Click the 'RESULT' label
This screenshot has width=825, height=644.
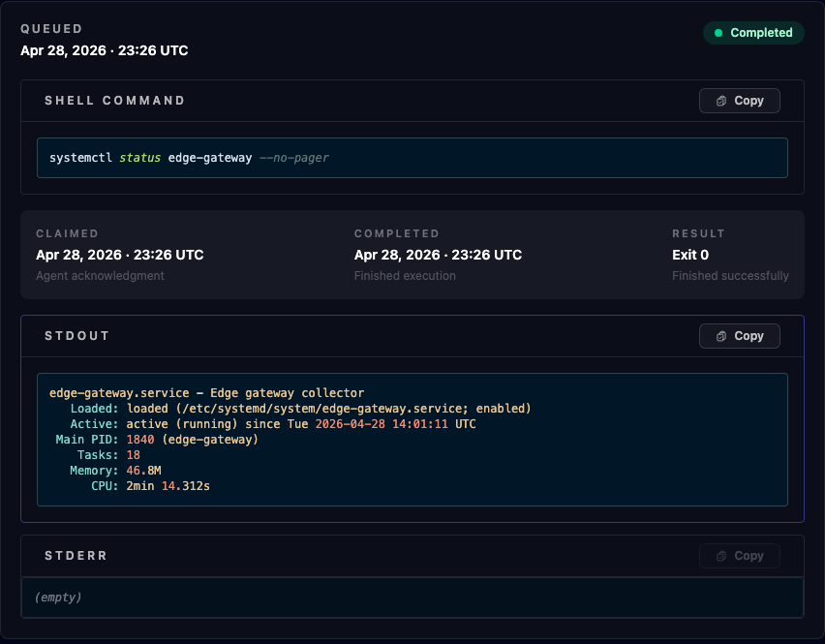tap(698, 233)
